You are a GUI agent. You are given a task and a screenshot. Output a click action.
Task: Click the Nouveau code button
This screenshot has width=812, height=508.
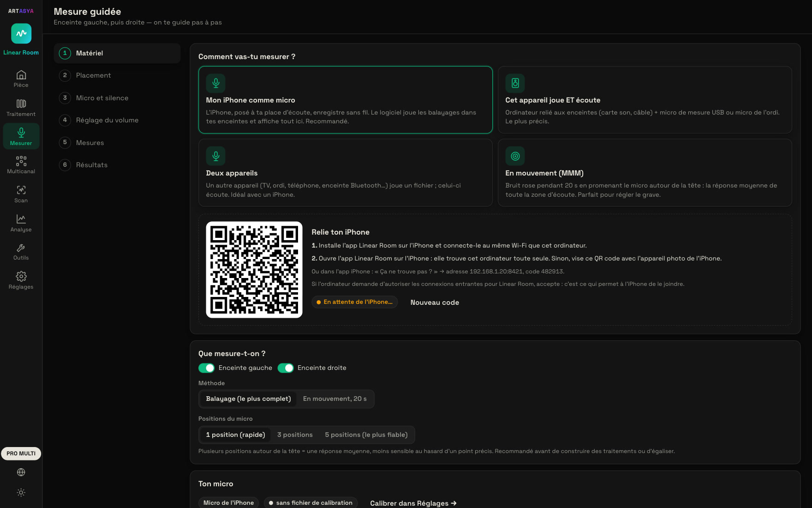click(x=435, y=302)
